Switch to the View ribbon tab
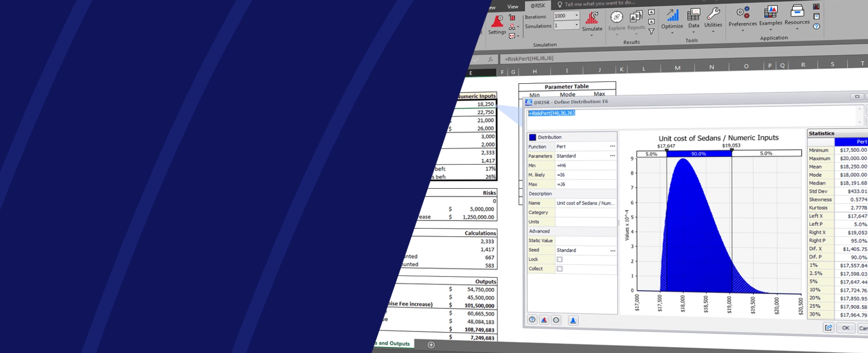This screenshot has height=353, width=868. [x=513, y=7]
